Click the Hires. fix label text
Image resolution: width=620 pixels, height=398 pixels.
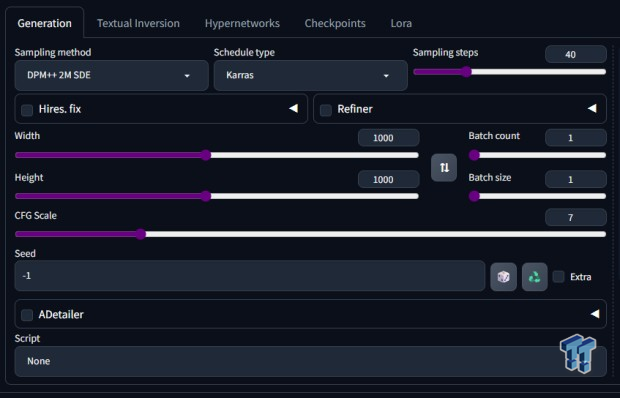pyautogui.click(x=60, y=109)
